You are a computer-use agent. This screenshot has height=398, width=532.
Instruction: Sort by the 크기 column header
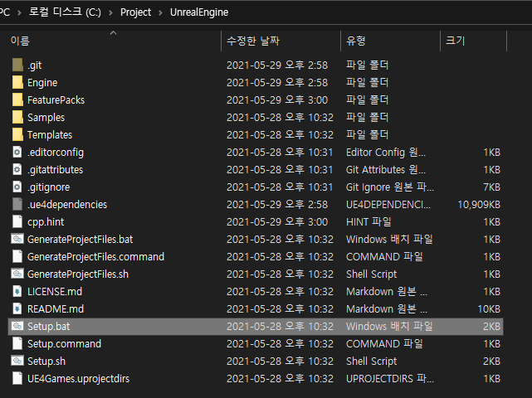click(x=456, y=41)
